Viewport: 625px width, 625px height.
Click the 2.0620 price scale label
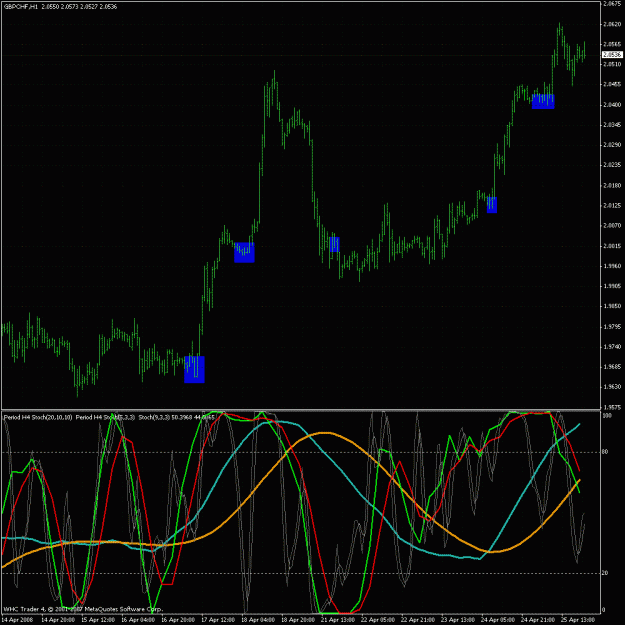[x=612, y=24]
